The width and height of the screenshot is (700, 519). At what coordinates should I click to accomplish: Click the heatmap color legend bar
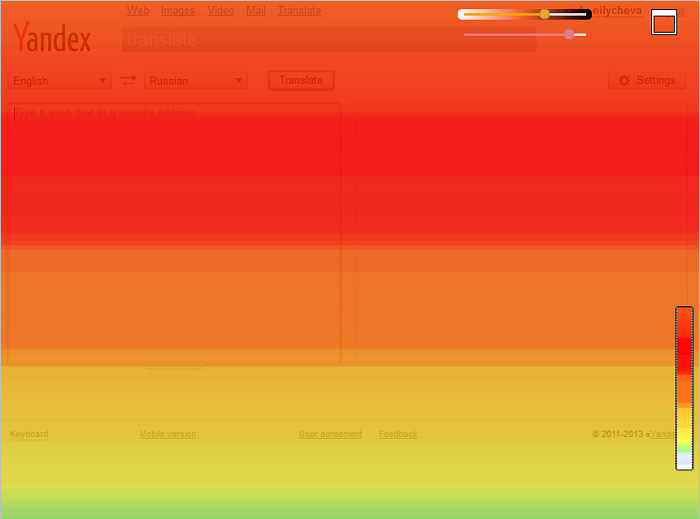(x=684, y=388)
